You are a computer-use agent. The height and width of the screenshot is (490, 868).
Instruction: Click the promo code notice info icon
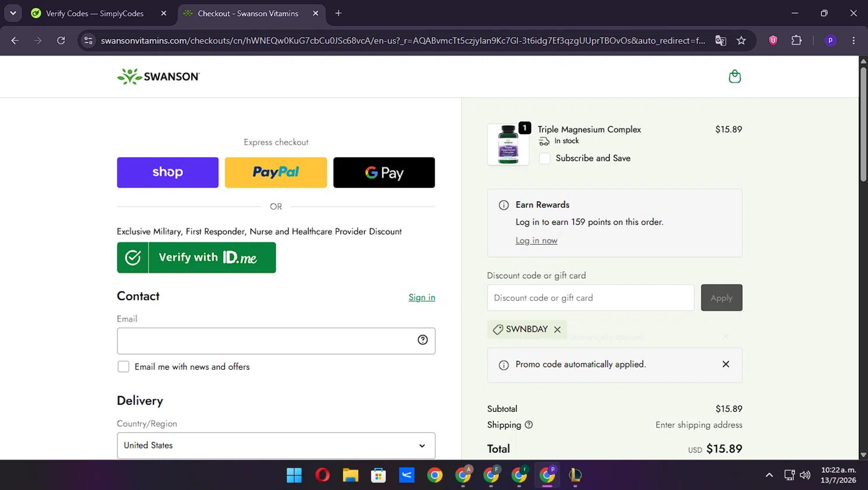(503, 365)
